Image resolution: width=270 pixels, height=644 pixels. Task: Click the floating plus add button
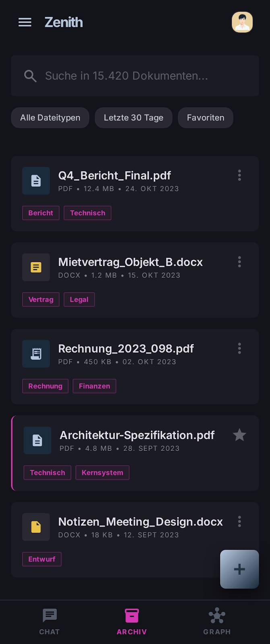[x=239, y=569]
